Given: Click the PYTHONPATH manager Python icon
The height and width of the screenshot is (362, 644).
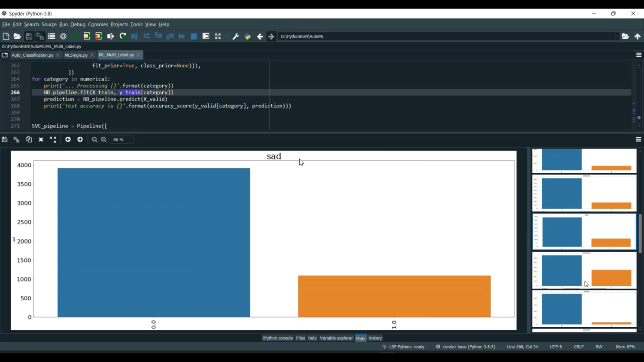Looking at the screenshot, I should (247, 36).
